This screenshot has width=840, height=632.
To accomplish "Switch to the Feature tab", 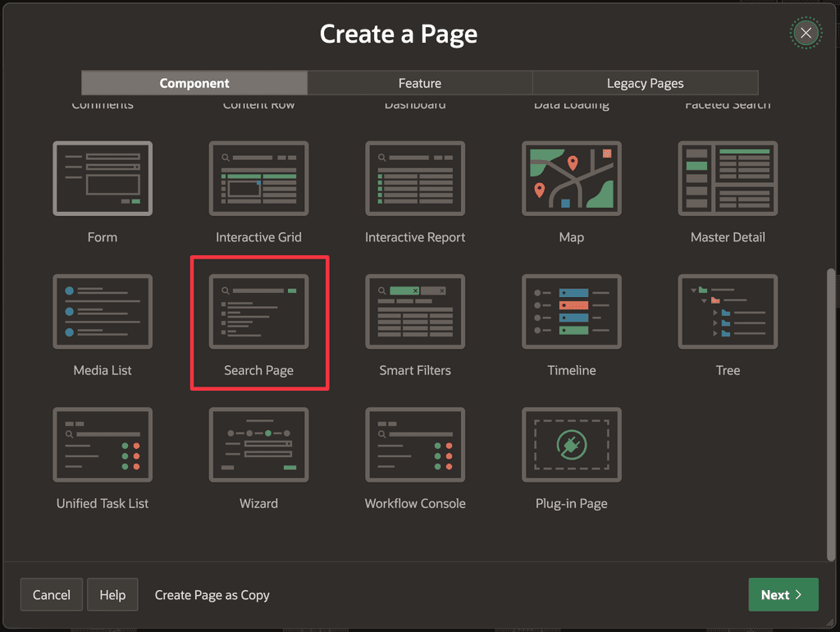I will pyautogui.click(x=419, y=83).
